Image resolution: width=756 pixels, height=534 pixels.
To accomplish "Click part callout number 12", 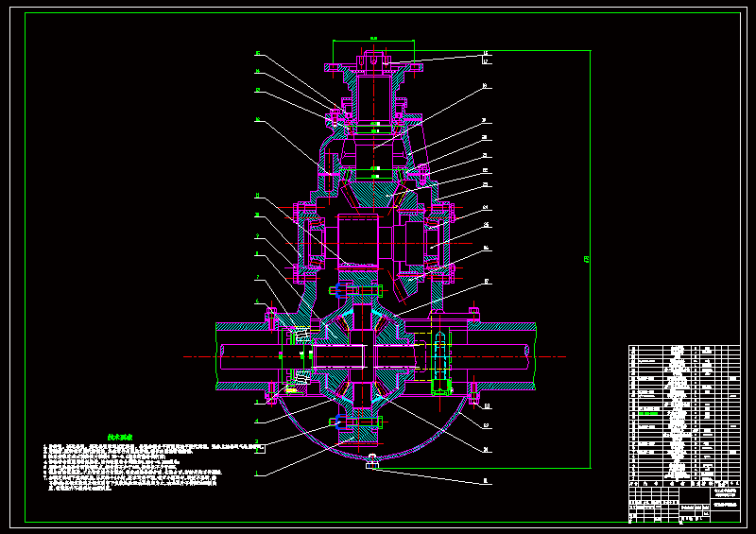I will [x=258, y=119].
